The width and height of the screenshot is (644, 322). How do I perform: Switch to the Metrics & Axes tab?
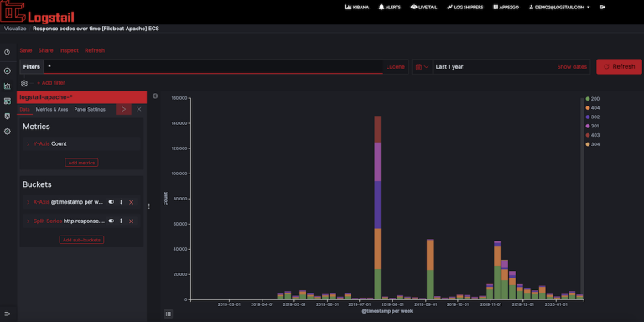[x=52, y=109]
